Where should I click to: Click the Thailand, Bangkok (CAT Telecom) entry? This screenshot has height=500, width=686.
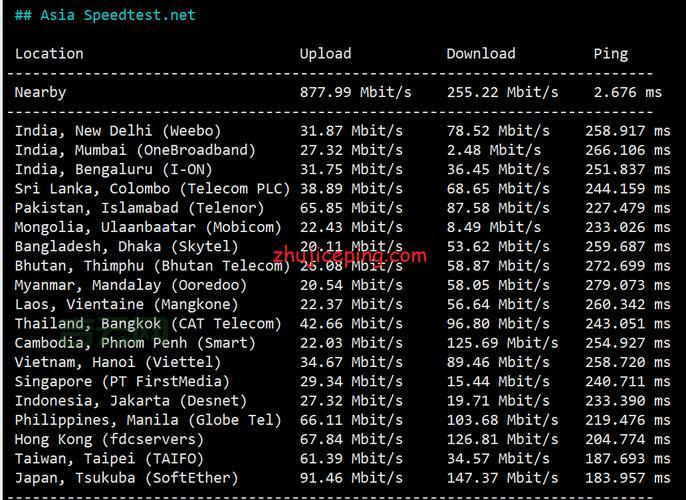[148, 323]
